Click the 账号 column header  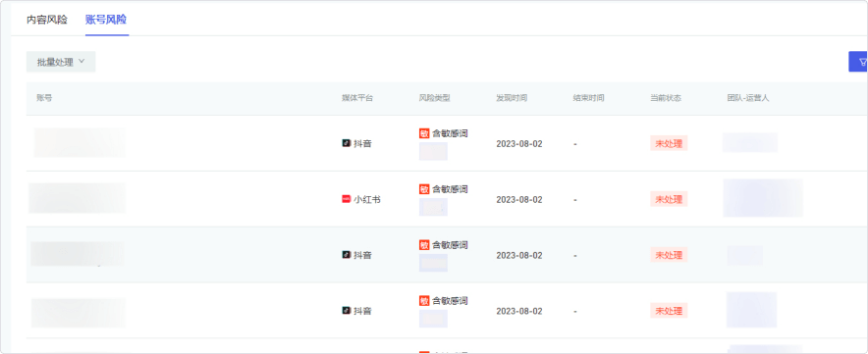pyautogui.click(x=44, y=98)
